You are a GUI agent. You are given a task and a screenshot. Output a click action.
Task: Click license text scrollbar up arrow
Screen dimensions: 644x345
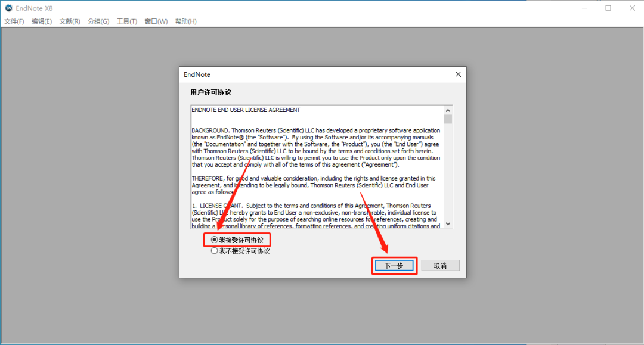click(448, 110)
